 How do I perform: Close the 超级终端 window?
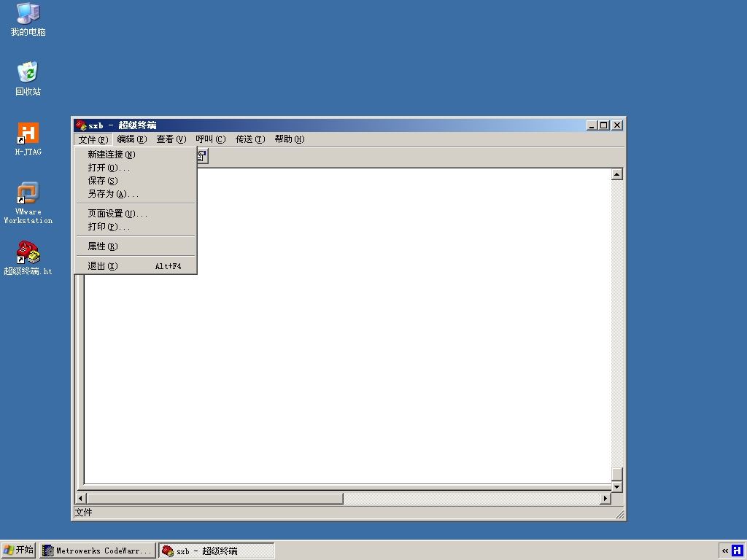pyautogui.click(x=617, y=125)
